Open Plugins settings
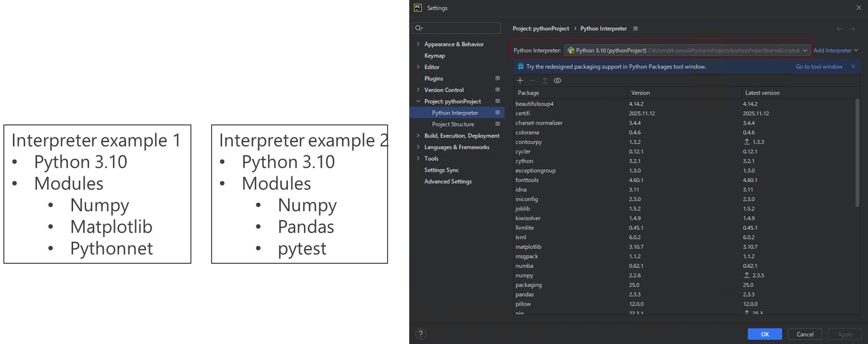Viewport: 868px width, 344px height. tap(433, 78)
